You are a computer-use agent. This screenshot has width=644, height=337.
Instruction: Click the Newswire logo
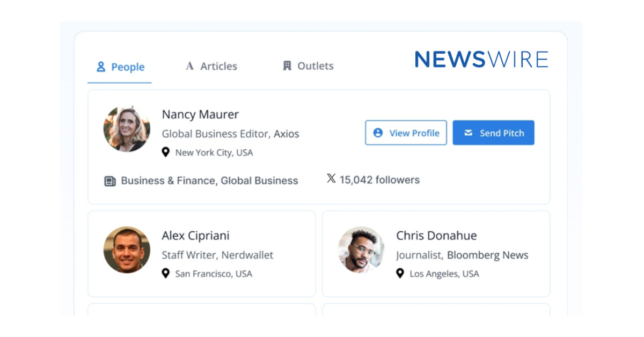(x=481, y=59)
